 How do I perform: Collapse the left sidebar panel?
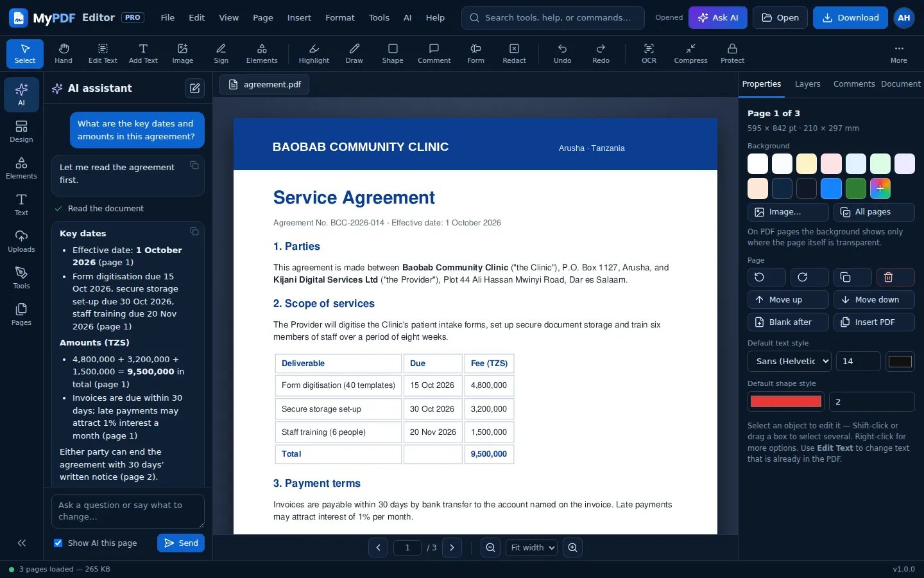21,543
